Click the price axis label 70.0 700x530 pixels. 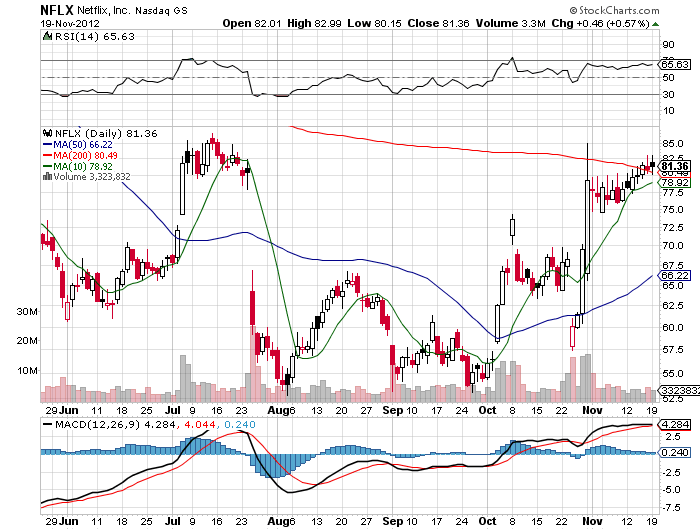[673, 246]
